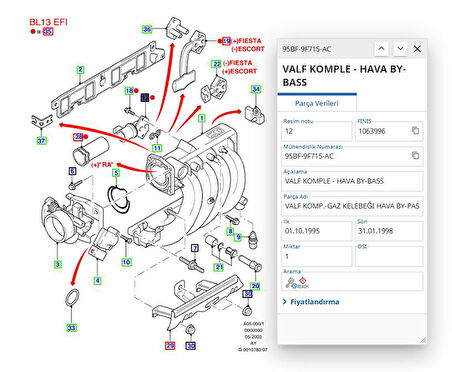This screenshot has height=372, width=452.
Task: Click the Parça Adı field
Action: (352, 206)
